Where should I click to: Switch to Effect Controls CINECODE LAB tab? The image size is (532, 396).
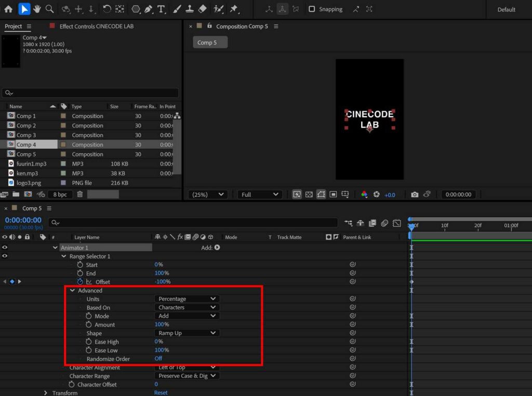(x=96, y=26)
